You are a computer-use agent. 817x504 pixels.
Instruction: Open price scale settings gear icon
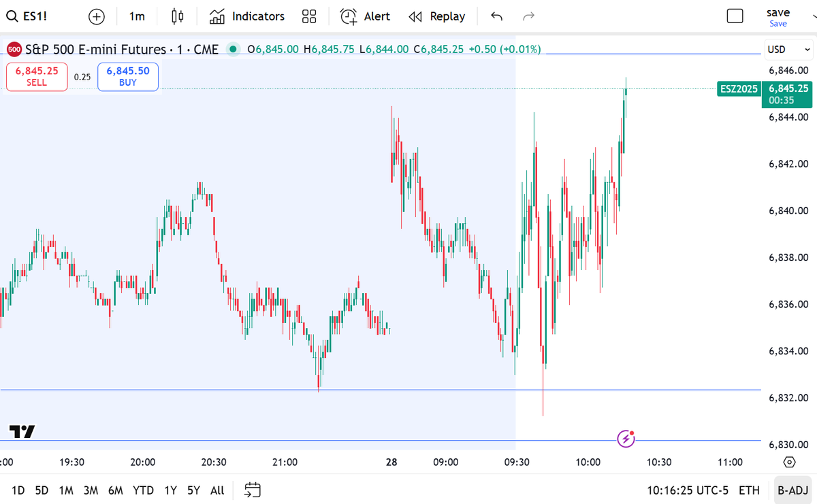tap(789, 462)
